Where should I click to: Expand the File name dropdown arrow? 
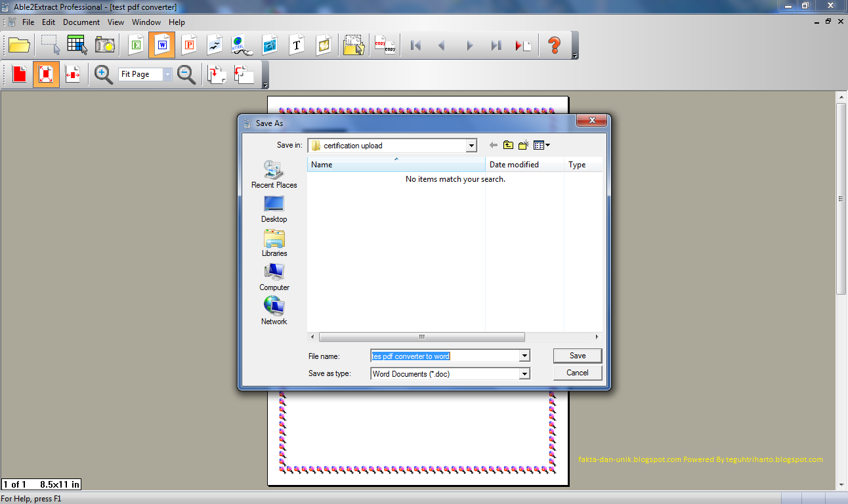pyautogui.click(x=524, y=356)
